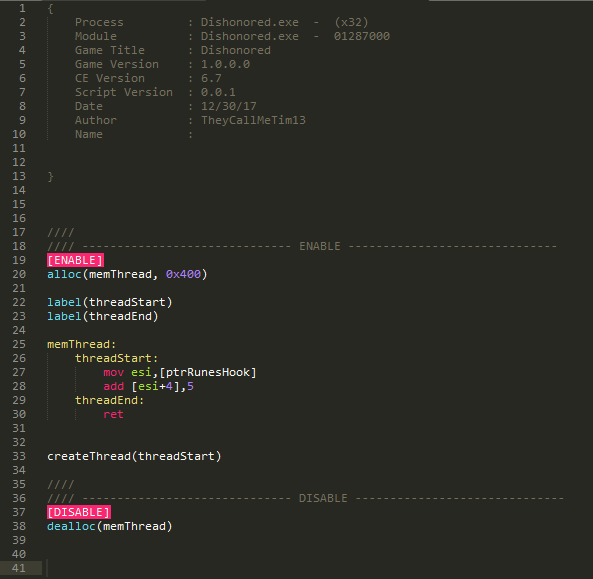Click the [DISABLE] section tag

point(79,512)
